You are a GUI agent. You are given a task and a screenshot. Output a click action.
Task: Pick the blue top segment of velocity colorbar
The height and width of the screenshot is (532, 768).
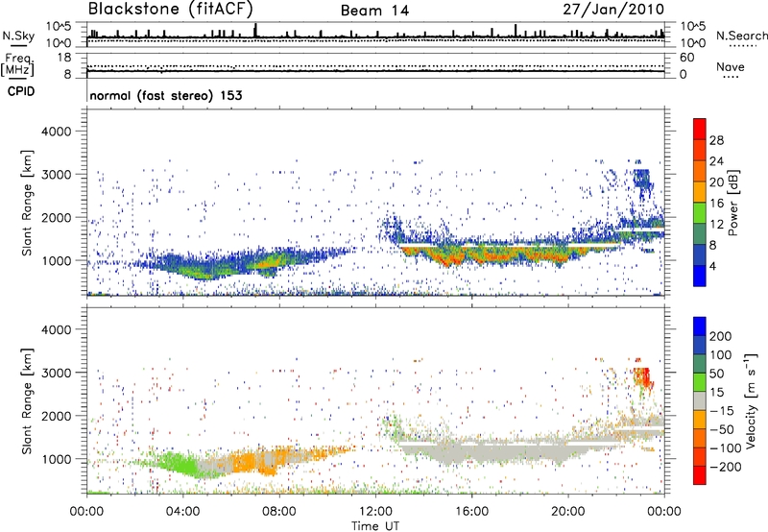(700, 326)
